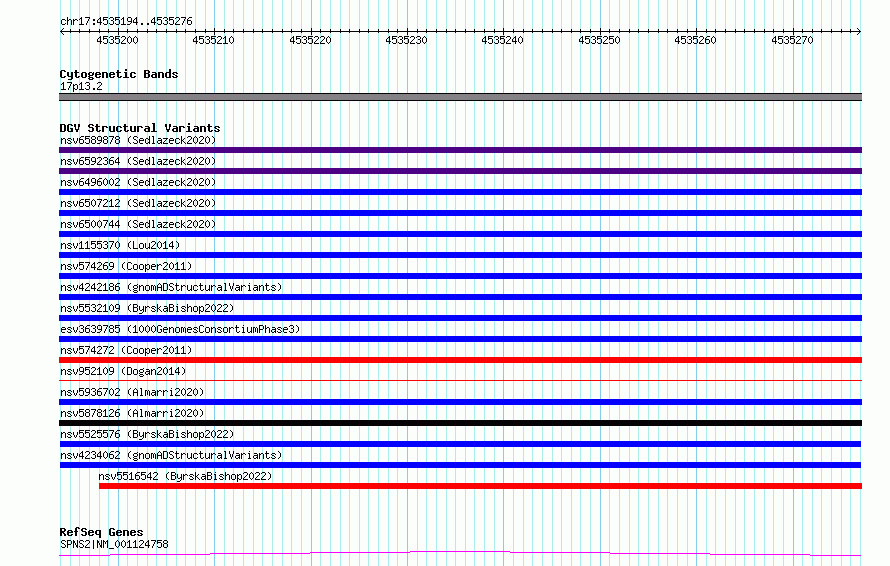Click ruler position 4535210
This screenshot has height=566, width=890.
click(x=213, y=40)
